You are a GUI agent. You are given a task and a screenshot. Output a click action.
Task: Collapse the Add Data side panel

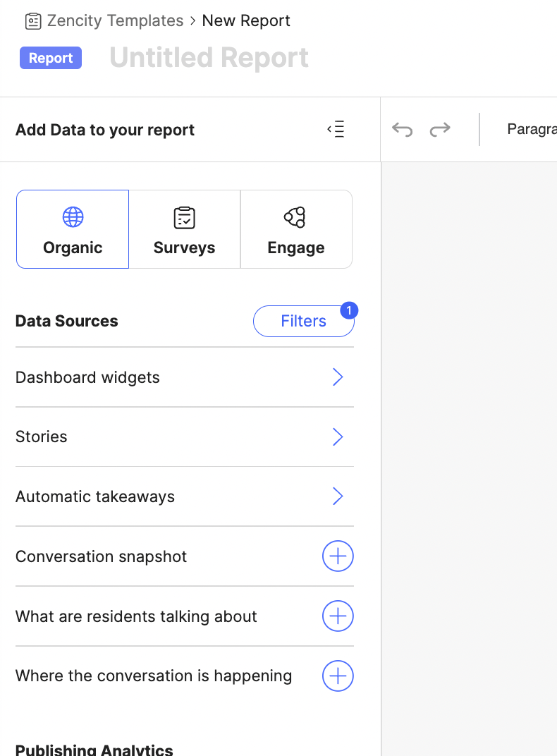pyautogui.click(x=336, y=129)
